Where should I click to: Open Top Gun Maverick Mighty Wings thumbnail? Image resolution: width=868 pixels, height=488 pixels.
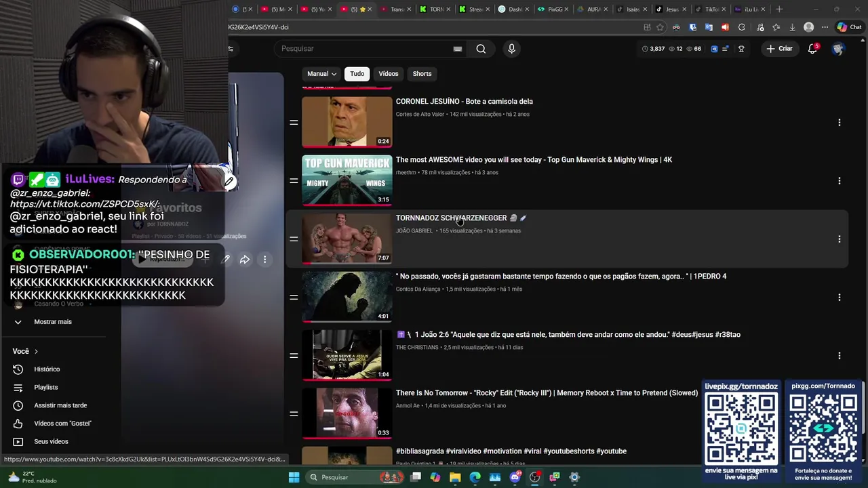[x=347, y=180]
